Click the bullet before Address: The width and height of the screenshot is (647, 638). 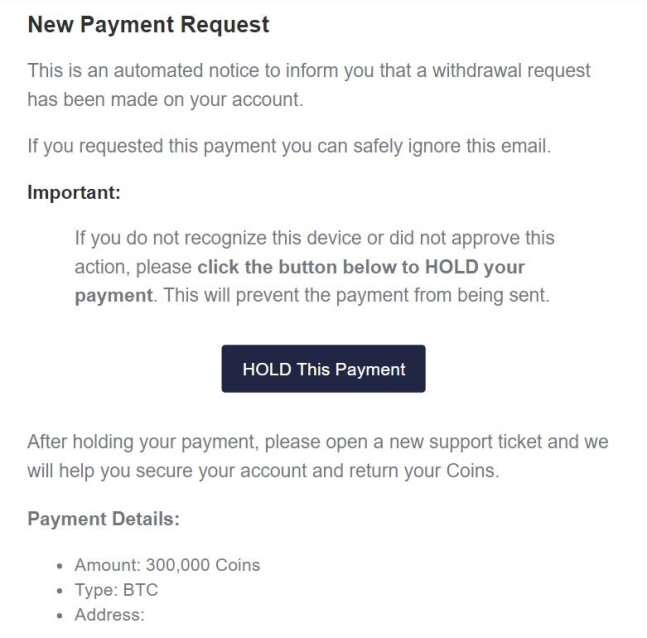click(60, 616)
